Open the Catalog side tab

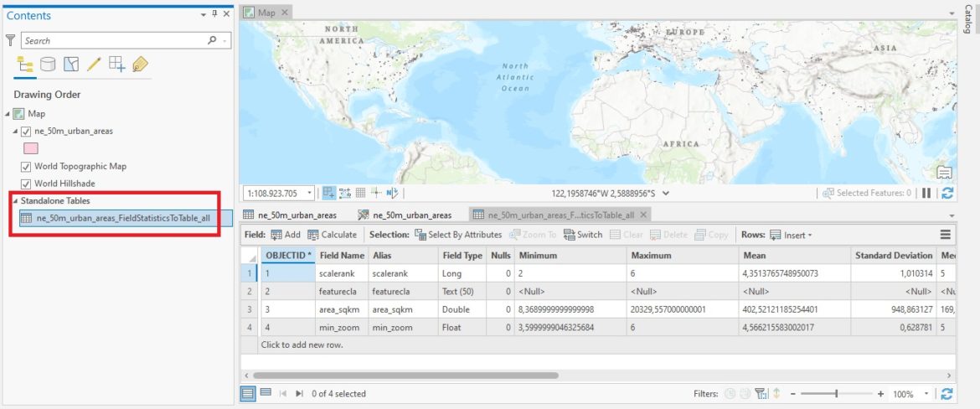(968, 18)
